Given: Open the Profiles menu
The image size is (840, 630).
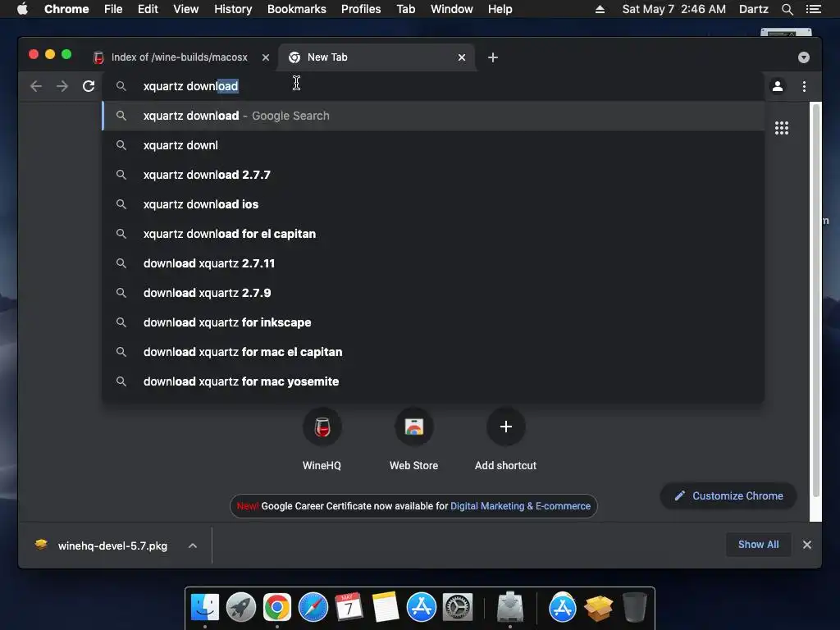Looking at the screenshot, I should coord(361,9).
